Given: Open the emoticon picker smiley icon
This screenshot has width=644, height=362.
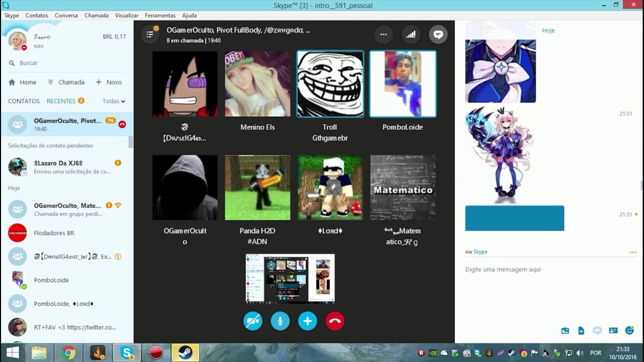Looking at the screenshot, I should pyautogui.click(x=629, y=330).
